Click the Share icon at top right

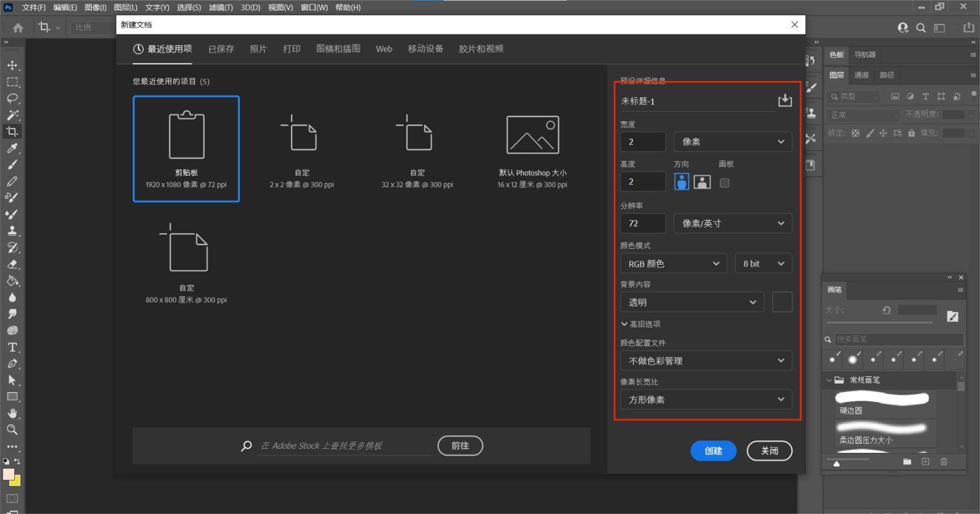pyautogui.click(x=968, y=27)
